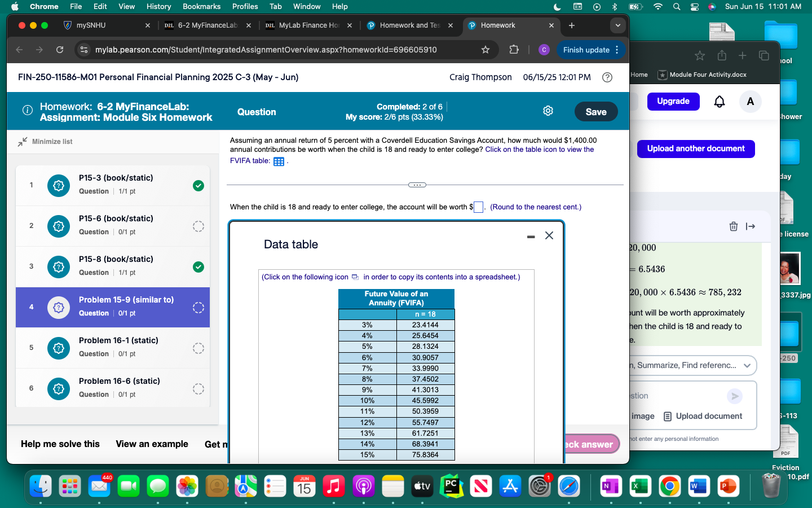This screenshot has width=812, height=508.
Task: Open the FVIFA table icon in the question
Action: 279,161
